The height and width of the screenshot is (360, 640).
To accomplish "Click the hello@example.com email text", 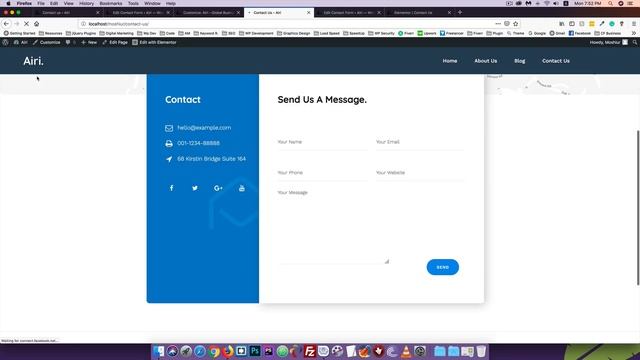I will coord(204,128).
